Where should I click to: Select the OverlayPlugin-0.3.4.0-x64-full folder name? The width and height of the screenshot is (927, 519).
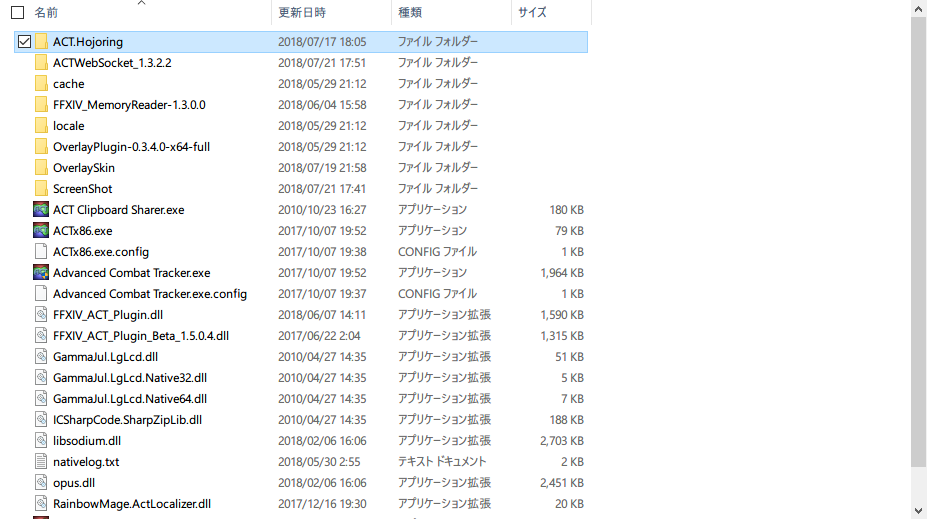(x=131, y=147)
